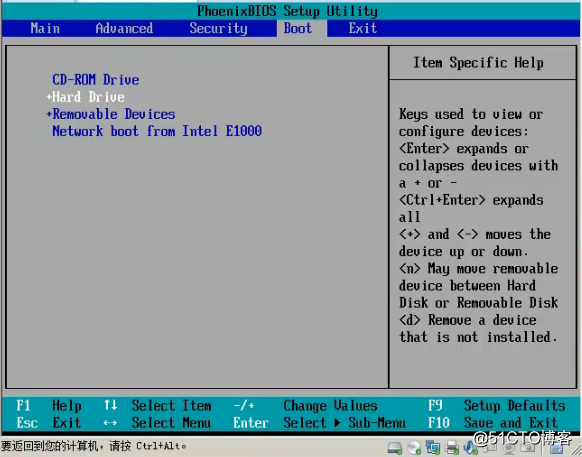Click the Select Item legend text

click(x=171, y=405)
